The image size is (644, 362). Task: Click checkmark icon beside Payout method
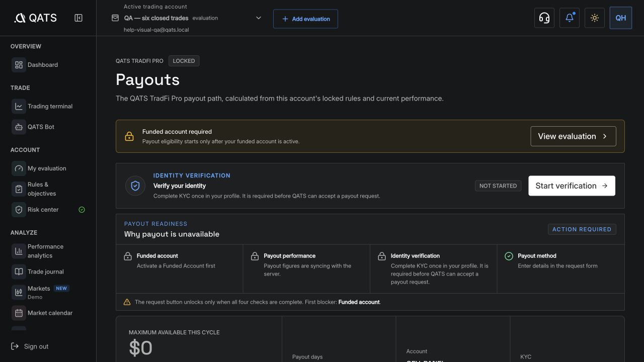pos(509,256)
